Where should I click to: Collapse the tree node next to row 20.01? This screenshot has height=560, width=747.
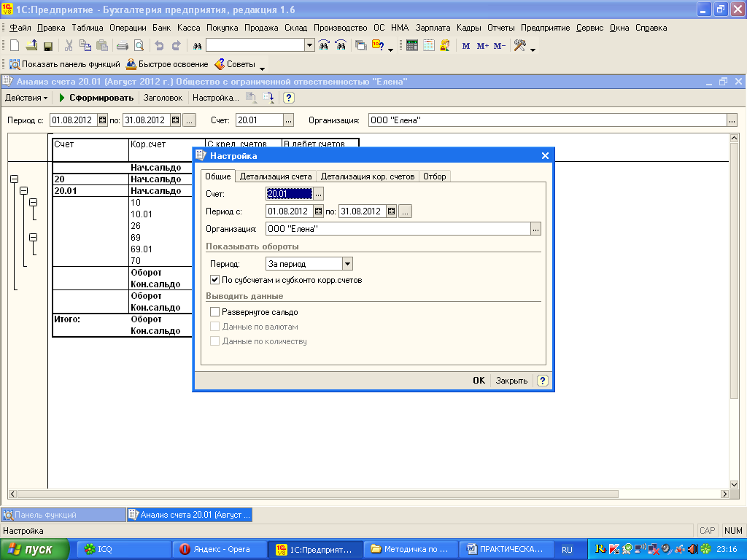24,190
